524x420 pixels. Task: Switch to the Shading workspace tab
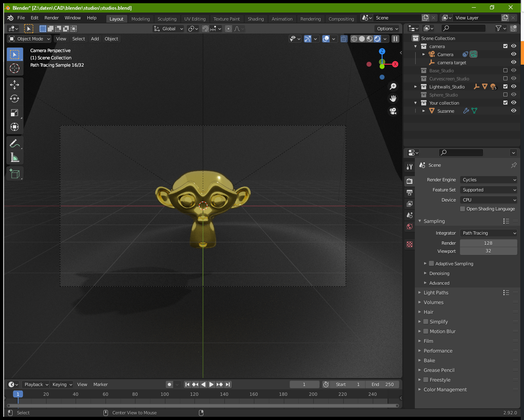256,19
